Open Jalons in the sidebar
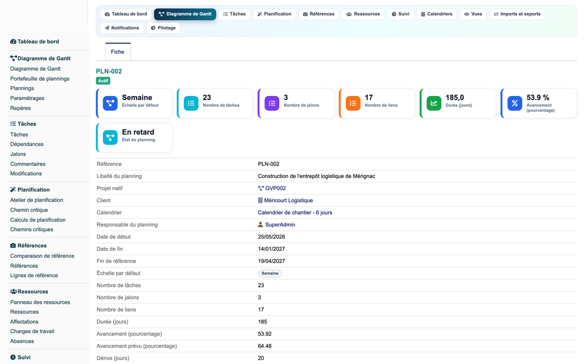Image resolution: width=588 pixels, height=364 pixels. (x=18, y=154)
